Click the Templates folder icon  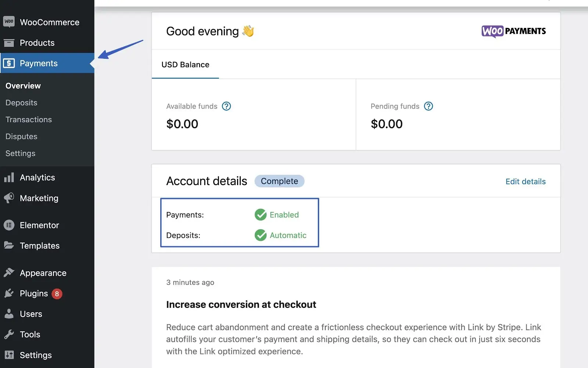(x=9, y=245)
